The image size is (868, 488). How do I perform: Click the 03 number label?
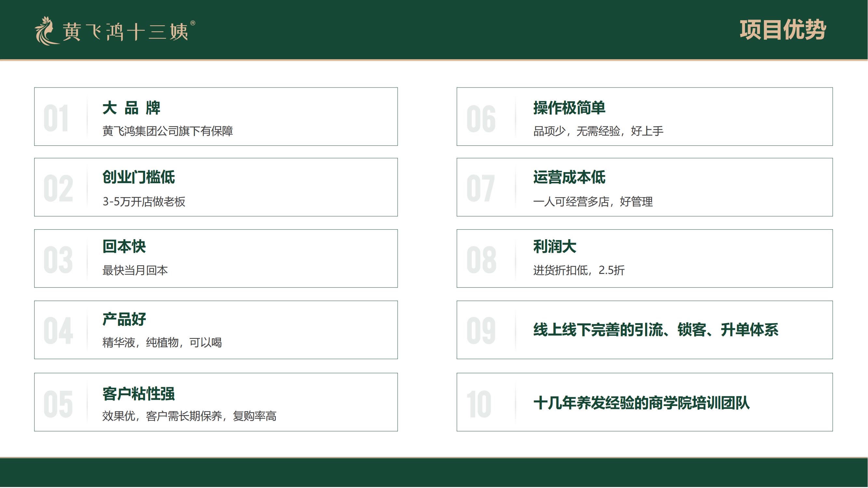pos(58,260)
